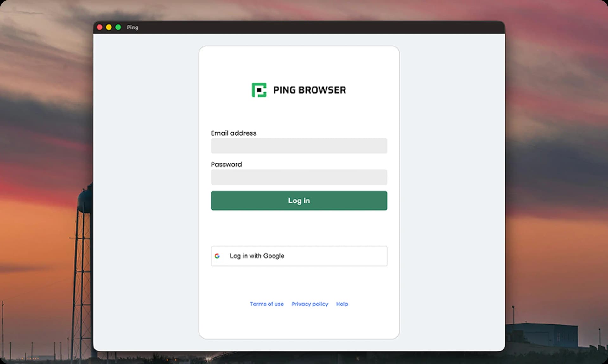Image resolution: width=608 pixels, height=364 pixels.
Task: Click the red close window button
Action: (x=100, y=27)
